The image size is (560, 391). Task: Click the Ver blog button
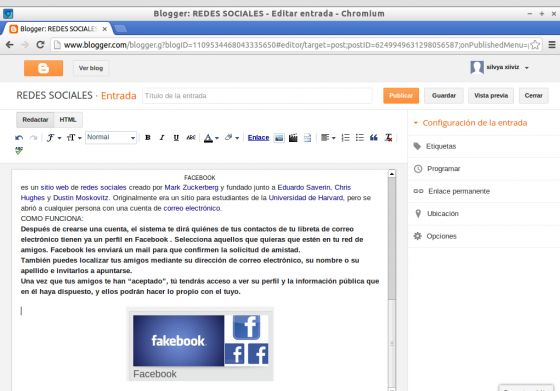tap(91, 68)
